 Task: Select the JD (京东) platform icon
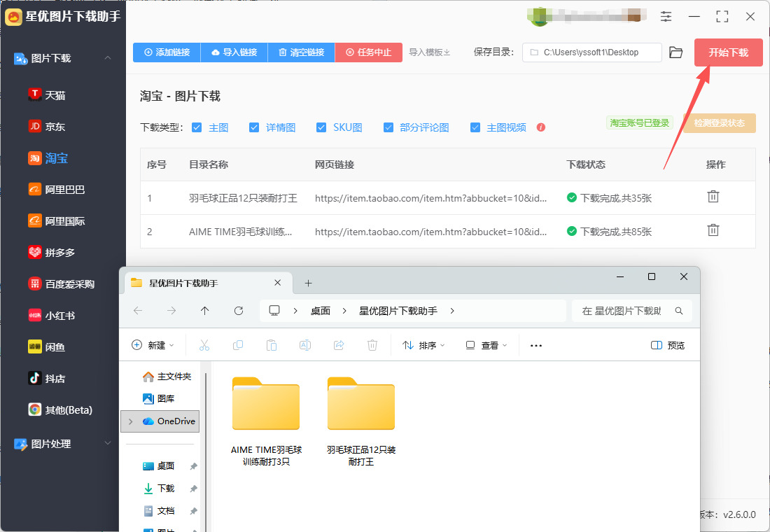tap(35, 127)
